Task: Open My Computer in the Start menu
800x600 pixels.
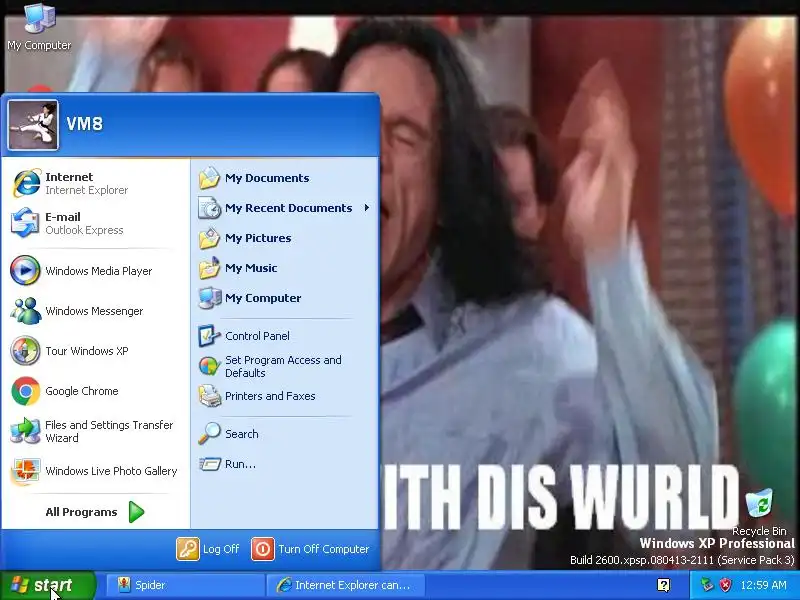Action: tap(285, 298)
